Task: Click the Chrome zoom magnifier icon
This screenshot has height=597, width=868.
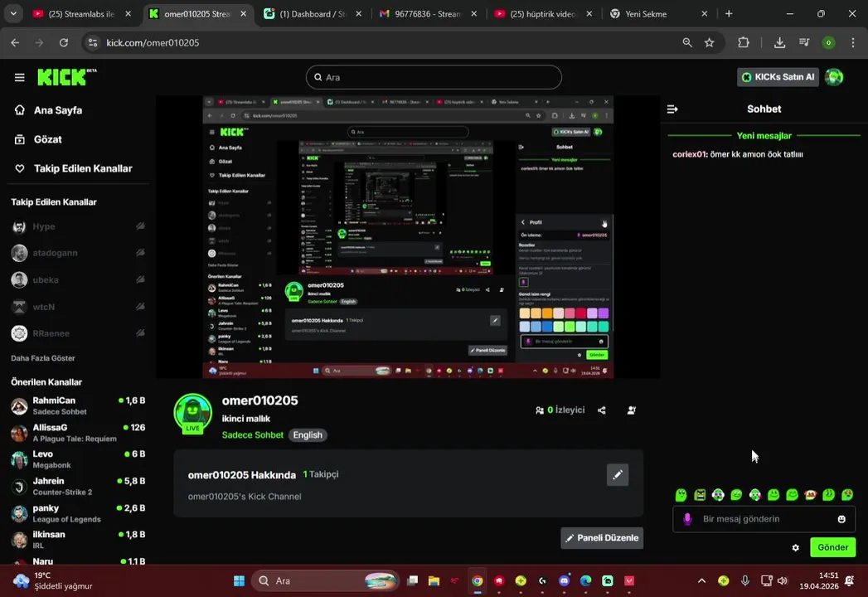Action: tap(687, 42)
